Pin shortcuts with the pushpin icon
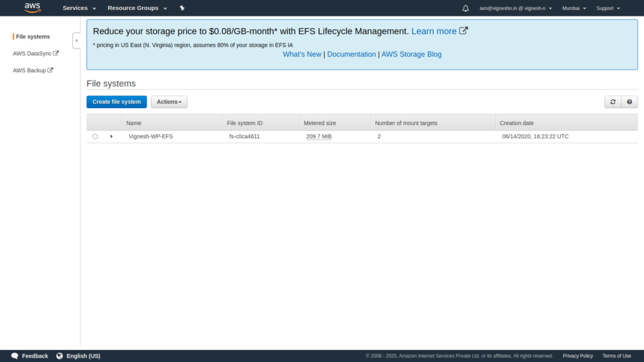This screenshot has width=644, height=362. [x=182, y=8]
